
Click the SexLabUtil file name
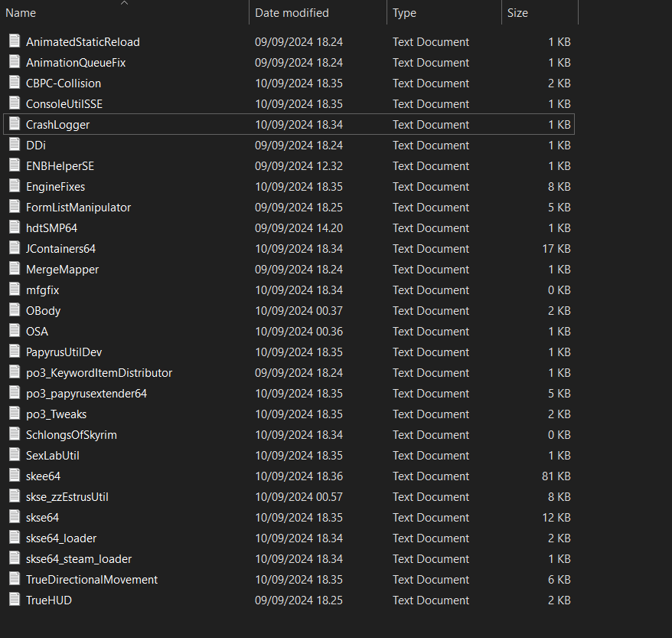click(53, 456)
